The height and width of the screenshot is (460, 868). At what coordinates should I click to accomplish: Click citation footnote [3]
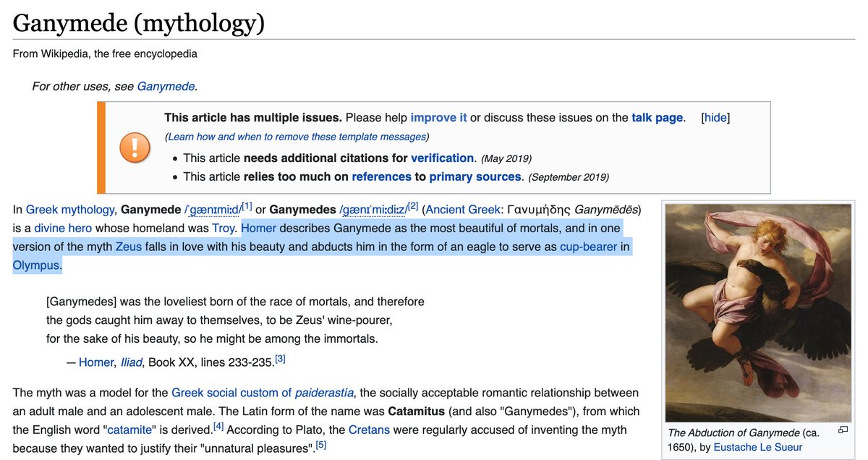click(x=280, y=359)
